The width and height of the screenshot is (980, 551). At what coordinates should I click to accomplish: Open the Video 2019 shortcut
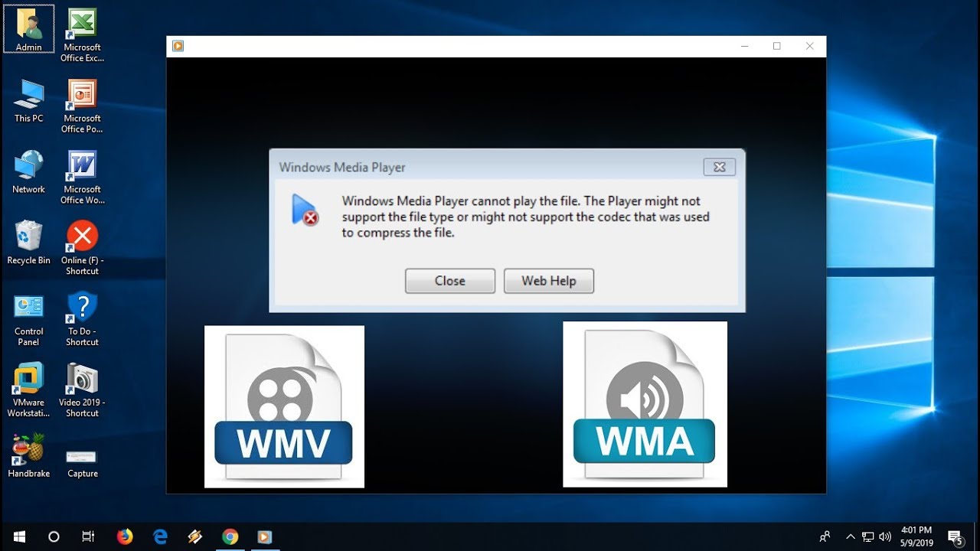point(82,390)
